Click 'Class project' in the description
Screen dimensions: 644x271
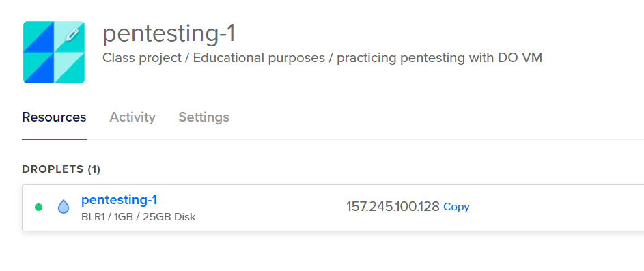tap(141, 58)
